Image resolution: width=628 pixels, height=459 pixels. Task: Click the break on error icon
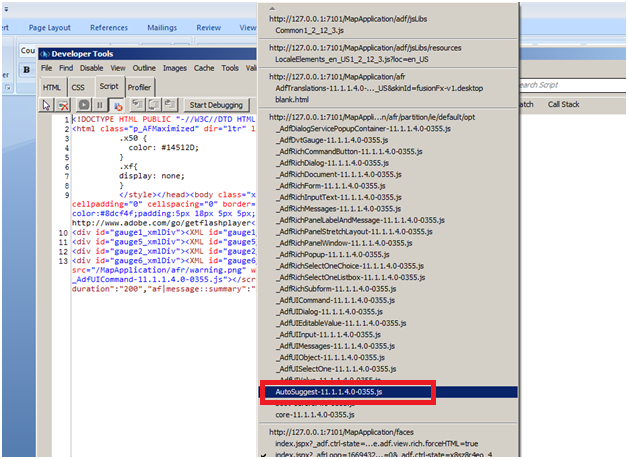tap(116, 105)
